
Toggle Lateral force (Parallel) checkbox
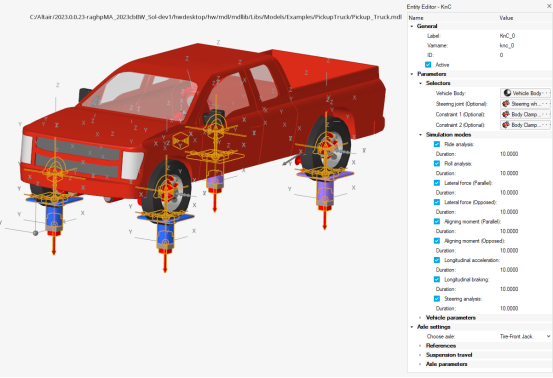point(437,183)
